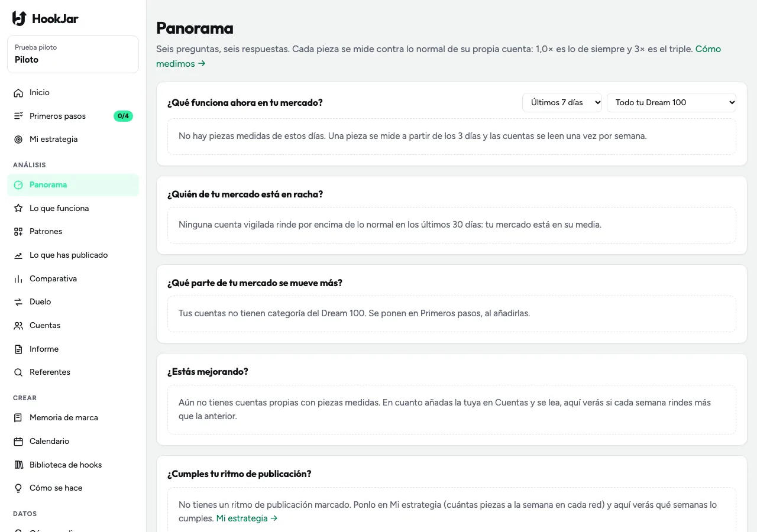
Task: Click the 0/4 progress badge
Action: 123,116
